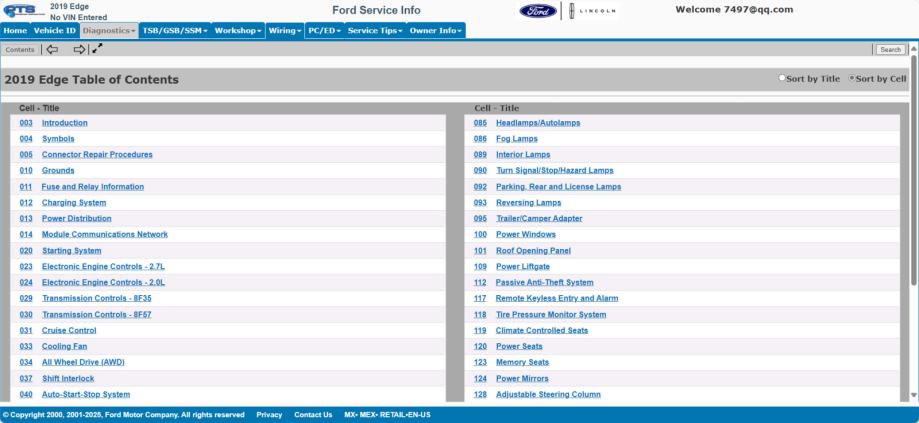Open Transmission Controls - 8F35
This screenshot has width=919, height=423.
(x=97, y=298)
